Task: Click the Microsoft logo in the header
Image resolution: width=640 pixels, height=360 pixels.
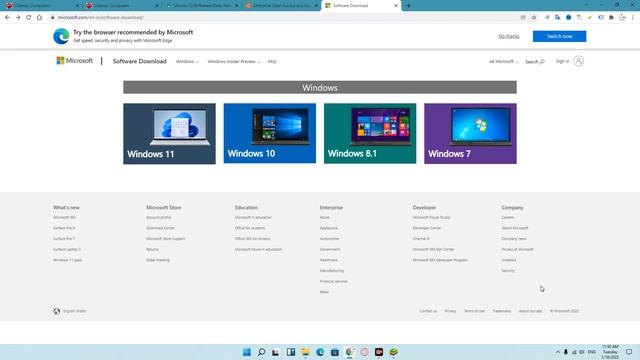Action: coord(75,61)
